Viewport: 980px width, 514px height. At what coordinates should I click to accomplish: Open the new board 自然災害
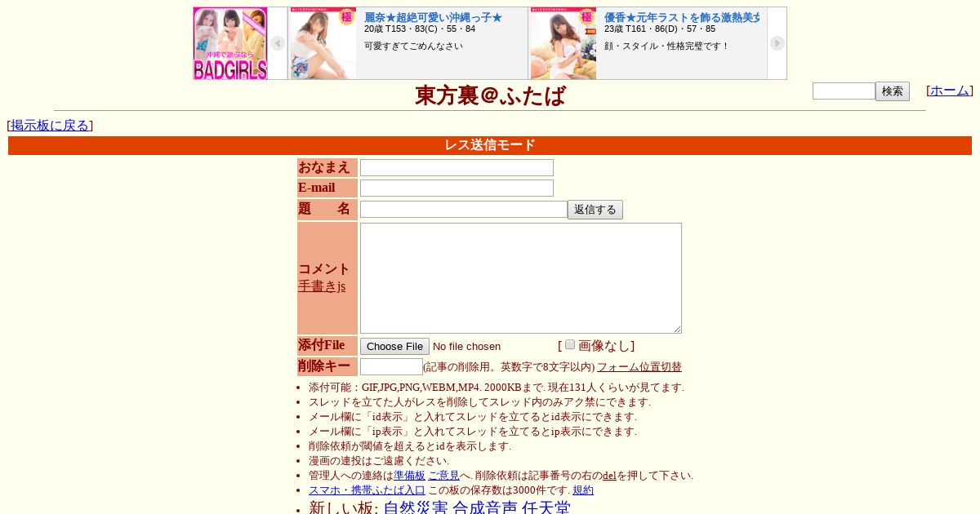tap(416, 507)
